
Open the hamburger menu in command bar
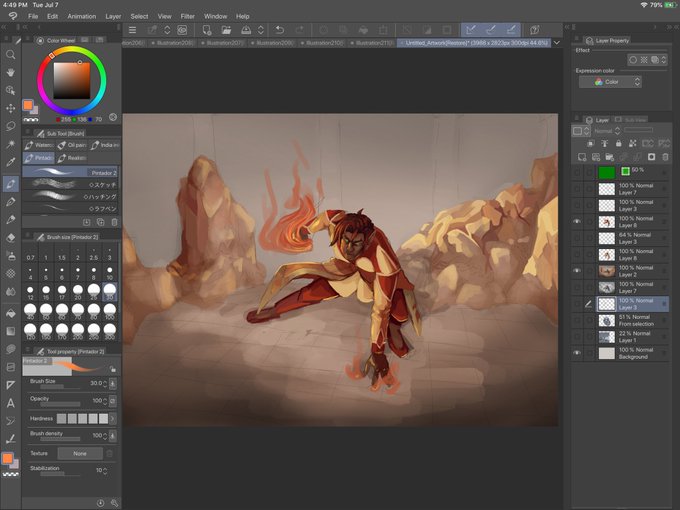point(132,30)
